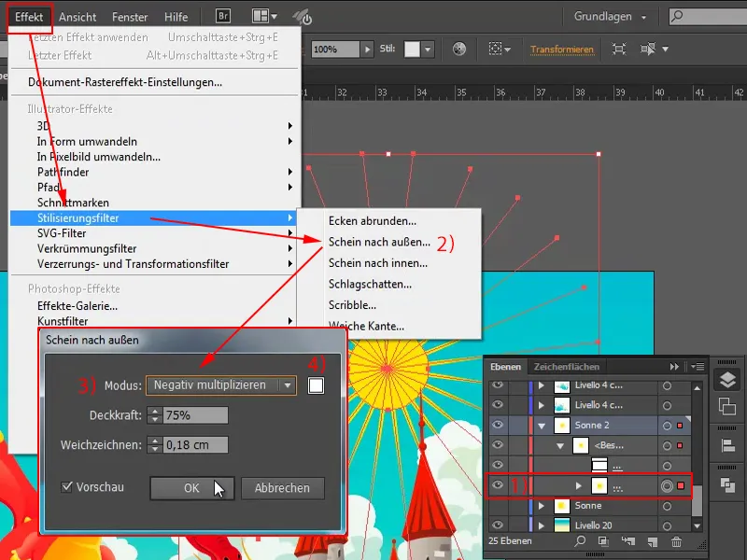Choose Schlagschatten... in submenu
Image resolution: width=747 pixels, height=560 pixels.
pos(370,285)
